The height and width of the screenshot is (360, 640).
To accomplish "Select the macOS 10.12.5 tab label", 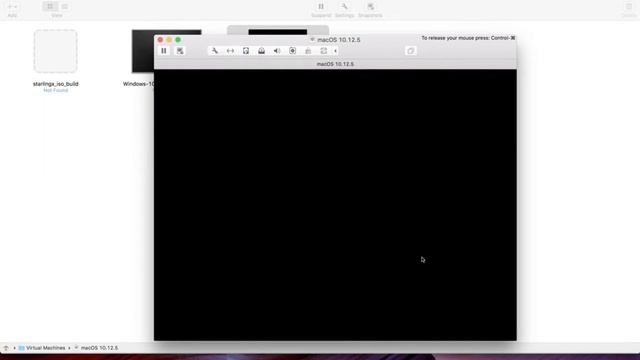I will (335, 64).
